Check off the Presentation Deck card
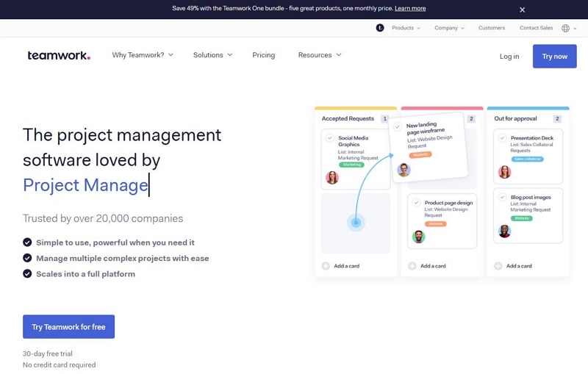Viewport: 588px width, 374px height. pyautogui.click(x=502, y=138)
